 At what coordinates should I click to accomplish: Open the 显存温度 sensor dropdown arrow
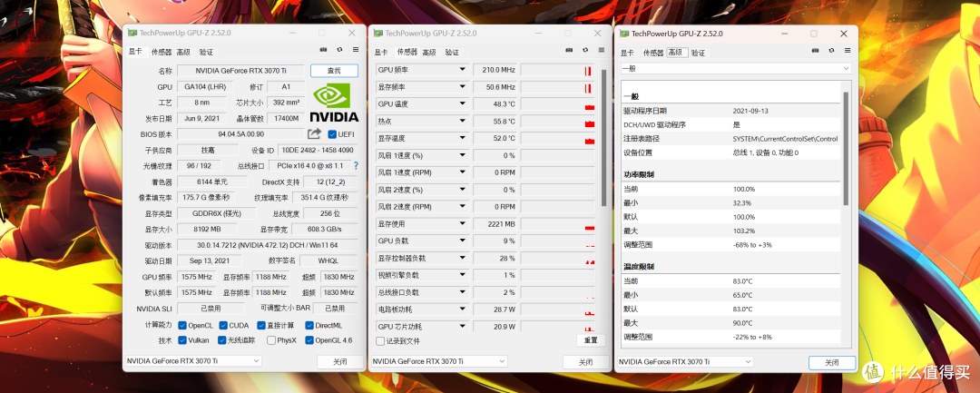coord(463,138)
